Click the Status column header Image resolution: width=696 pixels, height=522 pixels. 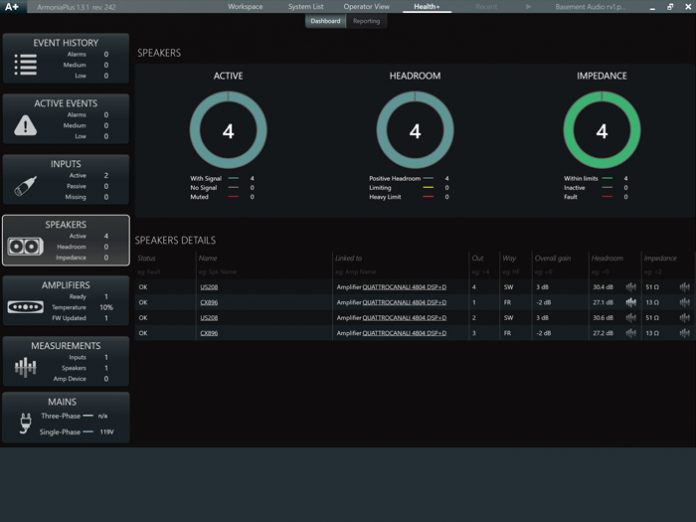146,258
